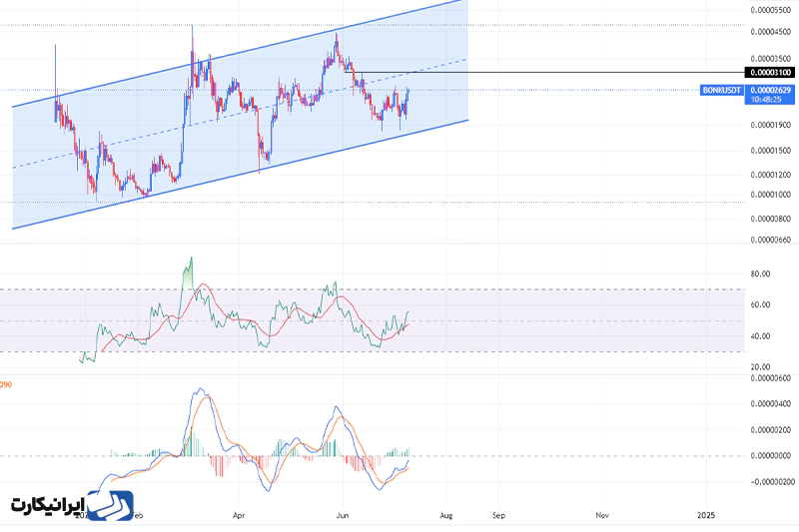Select the black 0.00003100 price line label
The width and height of the screenshot is (799, 532).
(770, 72)
